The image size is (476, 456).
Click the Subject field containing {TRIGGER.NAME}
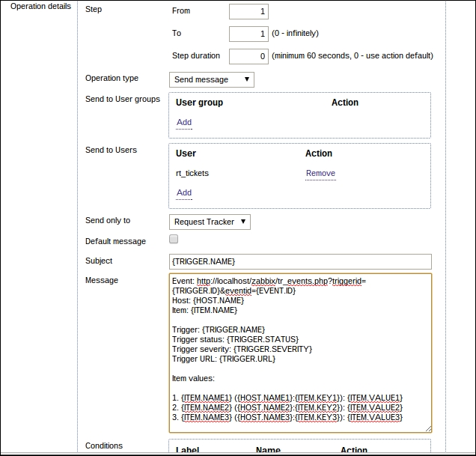click(300, 261)
